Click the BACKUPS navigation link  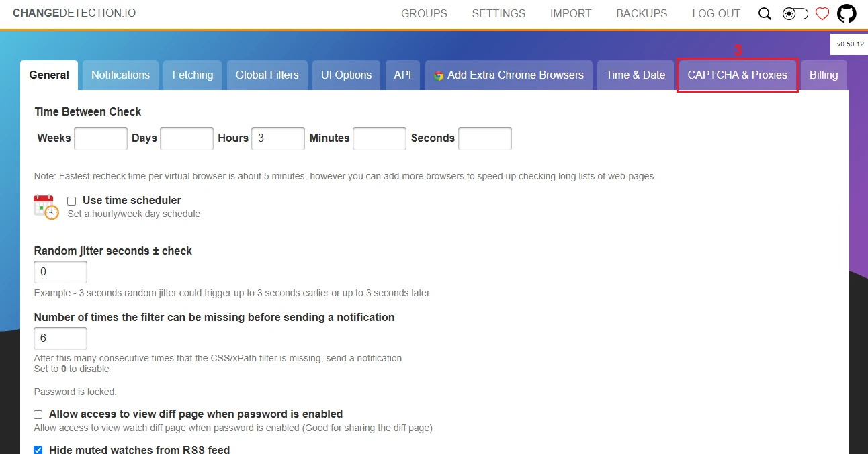point(642,14)
